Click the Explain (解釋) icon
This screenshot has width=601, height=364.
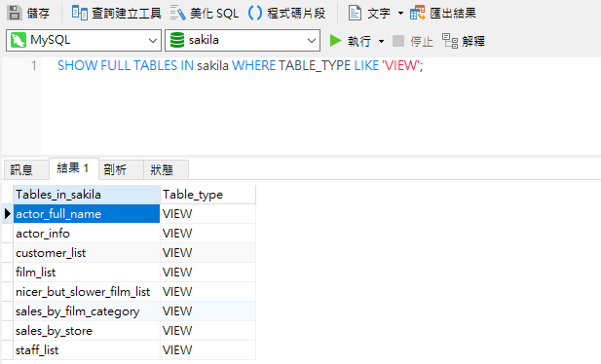450,41
